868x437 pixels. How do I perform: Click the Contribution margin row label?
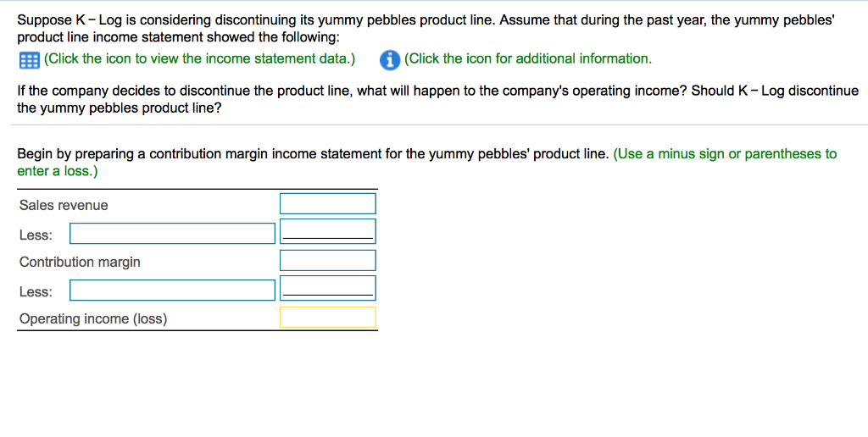[80, 263]
